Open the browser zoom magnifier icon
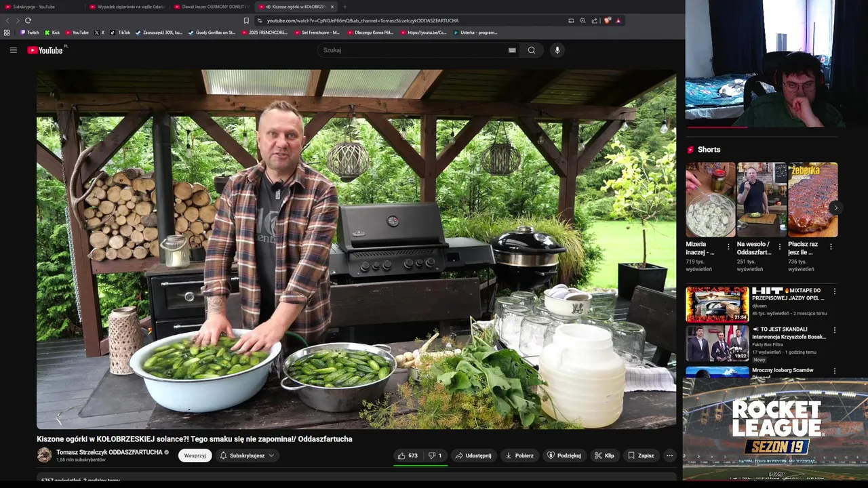The width and height of the screenshot is (868, 488). tap(583, 20)
